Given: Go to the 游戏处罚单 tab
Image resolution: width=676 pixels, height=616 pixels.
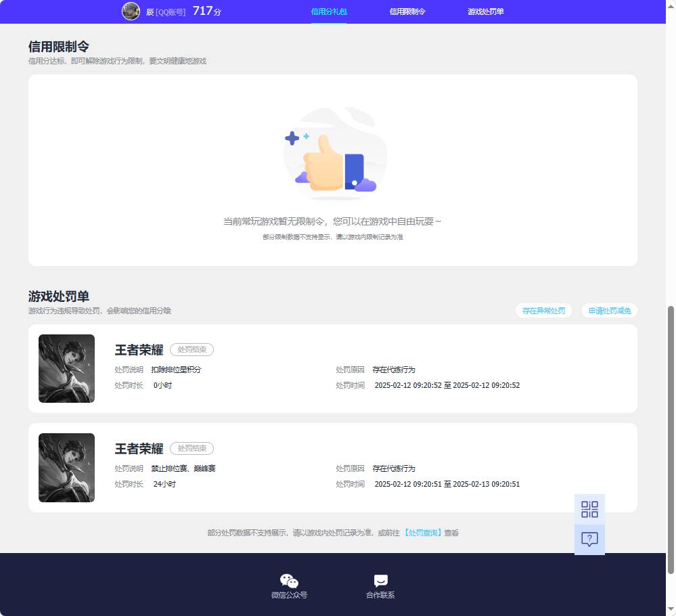Looking at the screenshot, I should point(486,12).
